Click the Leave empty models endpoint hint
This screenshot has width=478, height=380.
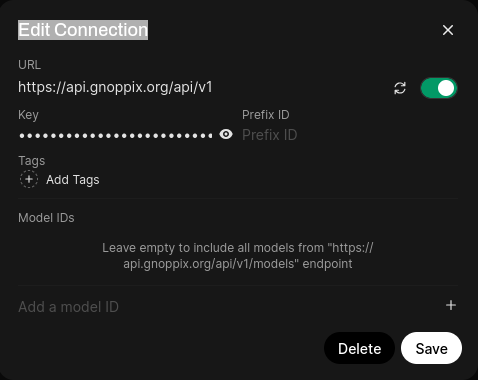[238, 256]
